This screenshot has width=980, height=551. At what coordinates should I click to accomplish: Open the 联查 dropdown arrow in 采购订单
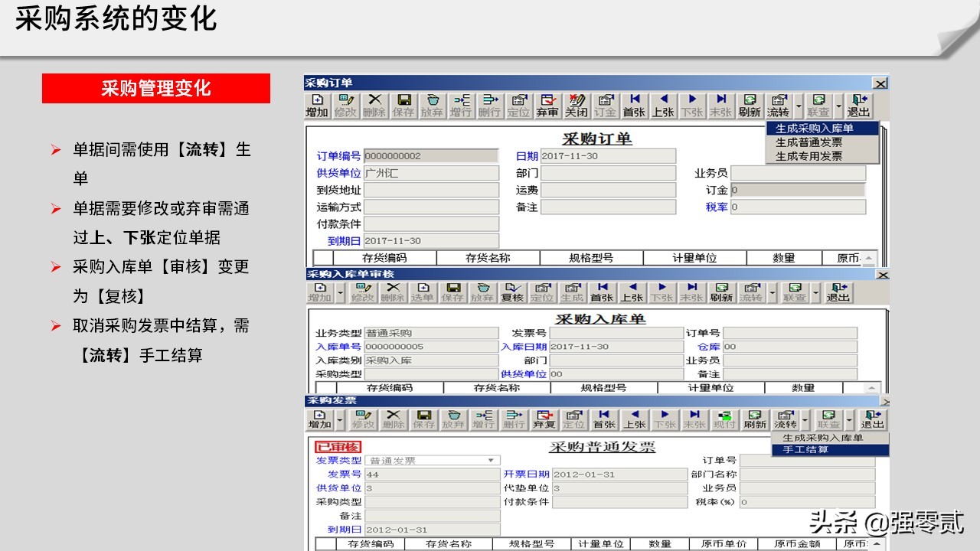[x=838, y=106]
